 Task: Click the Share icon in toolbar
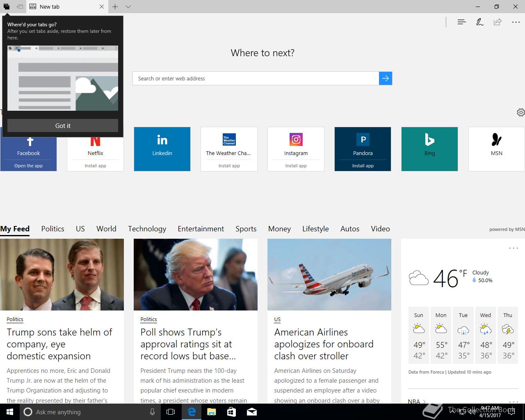coord(498,22)
